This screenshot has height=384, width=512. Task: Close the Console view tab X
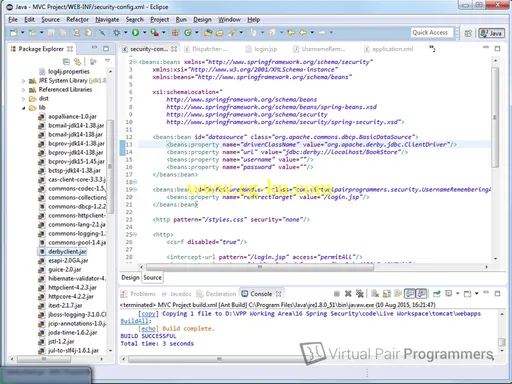[279, 294]
